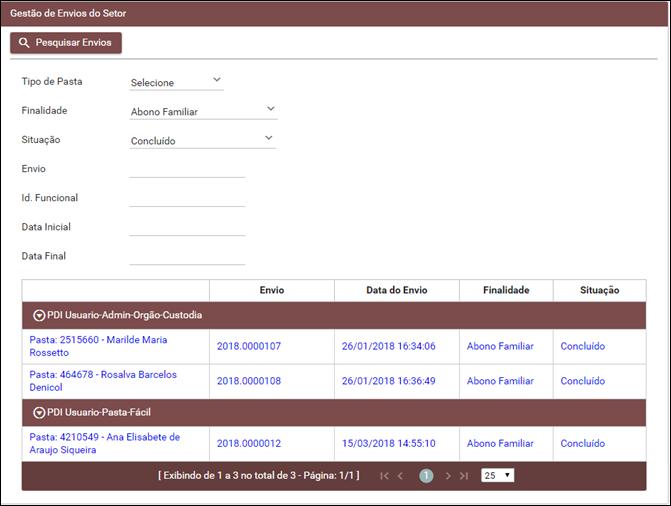Open the Tipo de Pasta dropdown
Image resolution: width=671 pixels, height=506 pixels.
pyautogui.click(x=176, y=82)
